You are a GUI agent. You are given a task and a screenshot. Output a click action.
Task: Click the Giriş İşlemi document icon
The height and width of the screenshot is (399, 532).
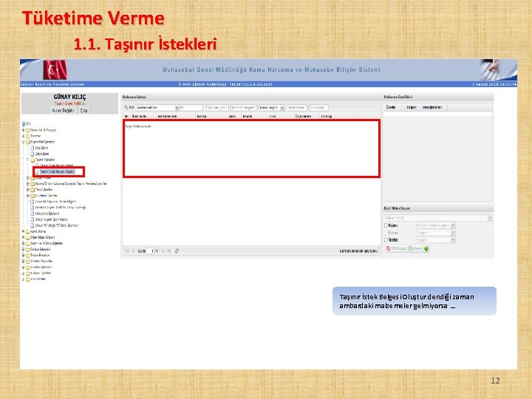(x=33, y=148)
